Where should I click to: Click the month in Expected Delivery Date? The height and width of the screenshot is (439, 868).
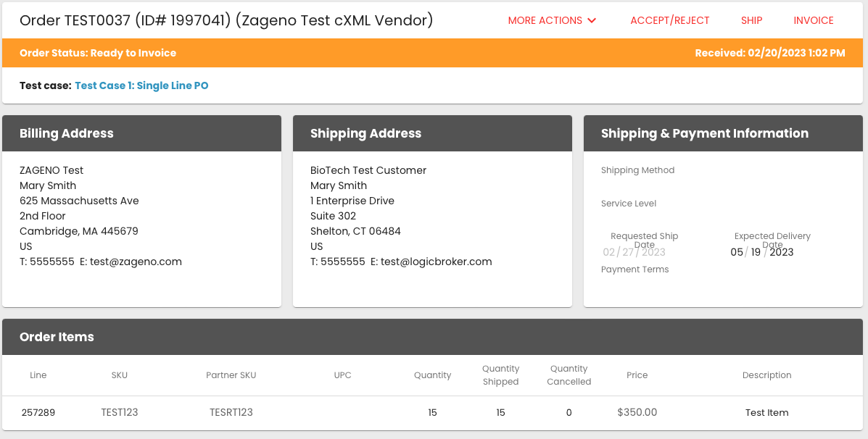point(737,252)
